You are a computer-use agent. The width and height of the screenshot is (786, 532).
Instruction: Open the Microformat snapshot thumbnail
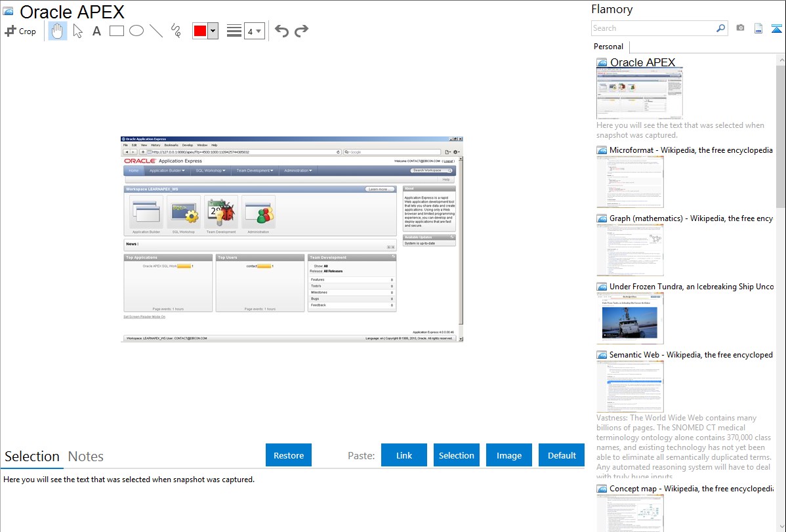(x=630, y=182)
